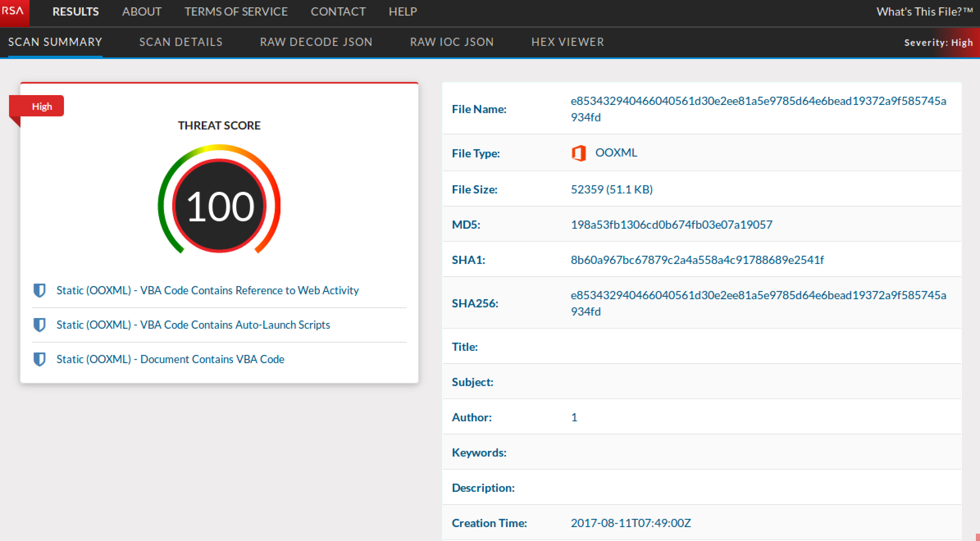Switch to Raw Decode JSON tab

coord(316,42)
